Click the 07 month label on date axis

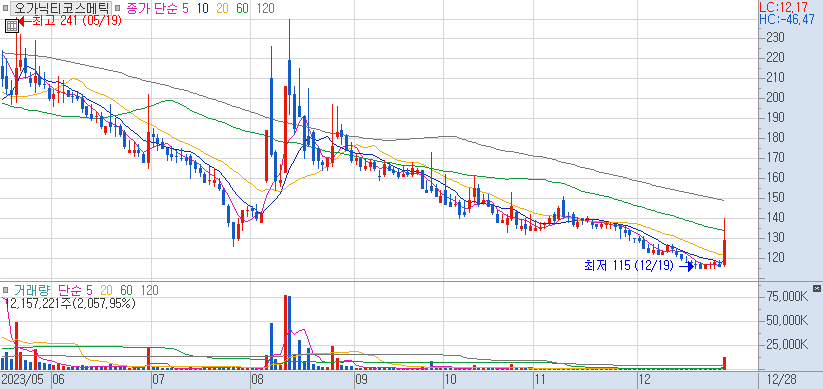(x=158, y=379)
